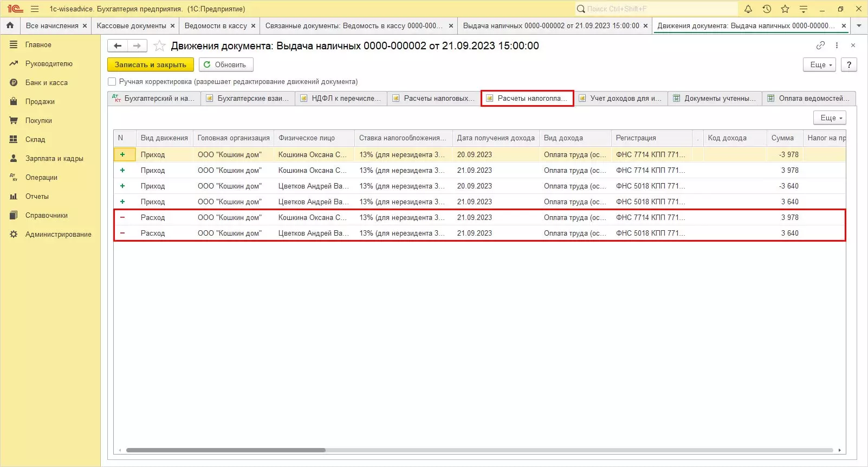Click the home page icon tab
The height and width of the screenshot is (467, 868).
tap(10, 25)
